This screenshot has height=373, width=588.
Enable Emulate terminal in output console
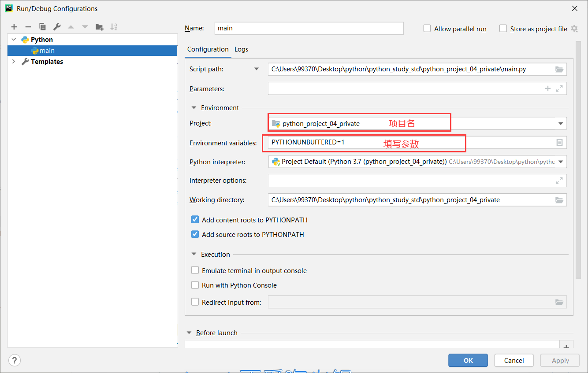click(195, 270)
